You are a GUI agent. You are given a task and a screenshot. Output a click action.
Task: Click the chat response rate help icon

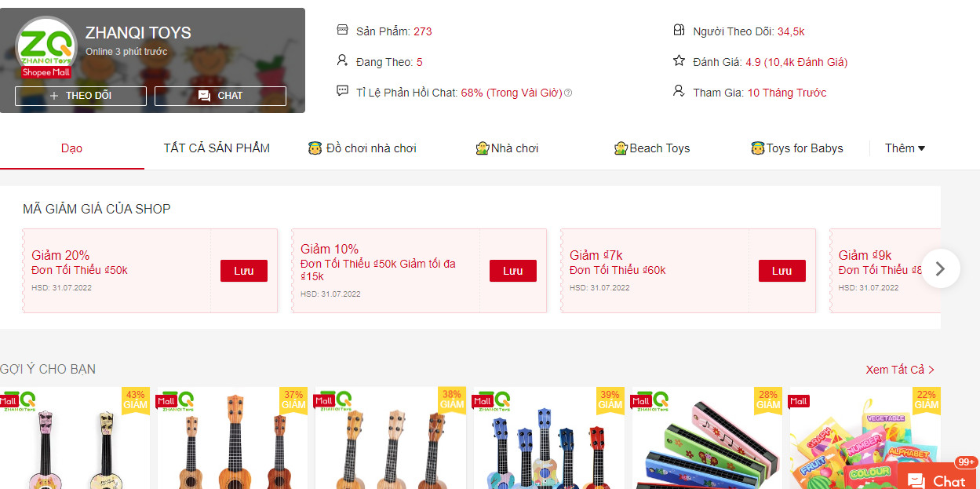tap(568, 93)
